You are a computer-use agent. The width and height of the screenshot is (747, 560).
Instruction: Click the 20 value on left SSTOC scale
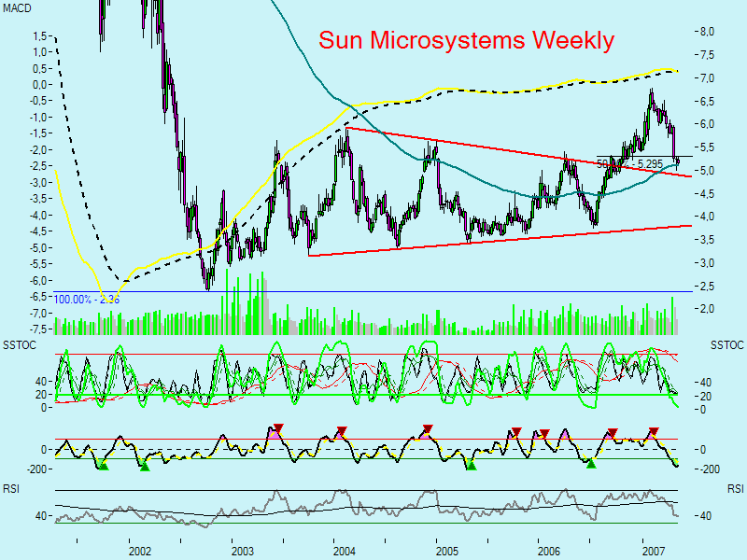pos(41,394)
